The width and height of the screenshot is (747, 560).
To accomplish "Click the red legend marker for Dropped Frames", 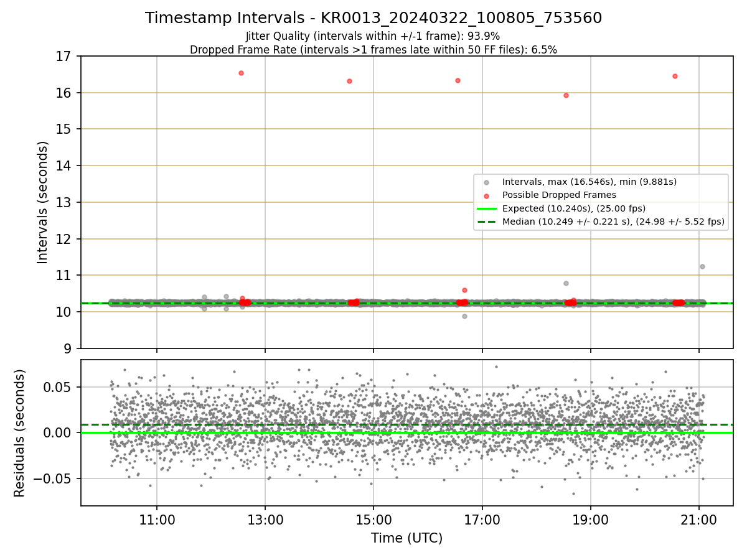I will 486,195.
